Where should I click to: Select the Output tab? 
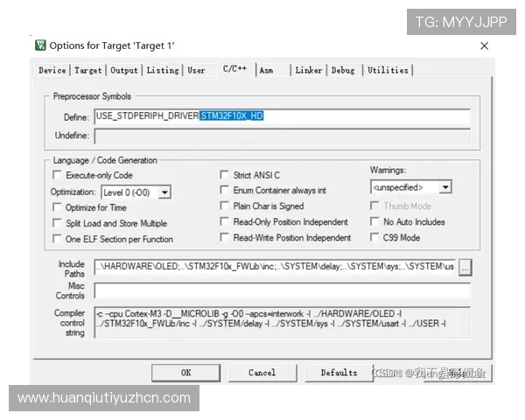(x=123, y=70)
